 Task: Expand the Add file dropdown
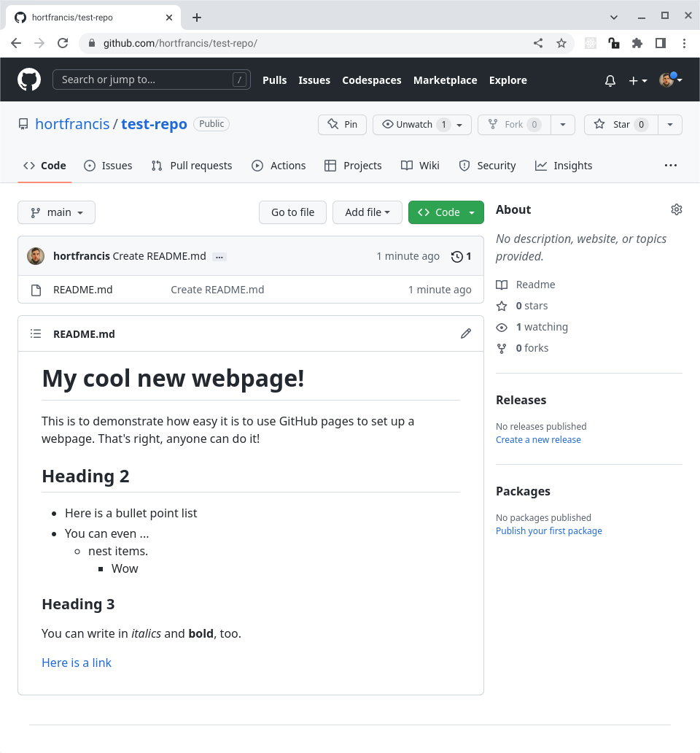pos(367,212)
